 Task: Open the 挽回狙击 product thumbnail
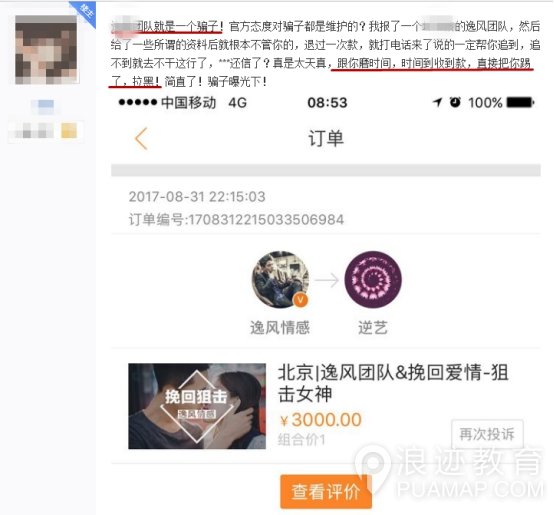(x=197, y=406)
